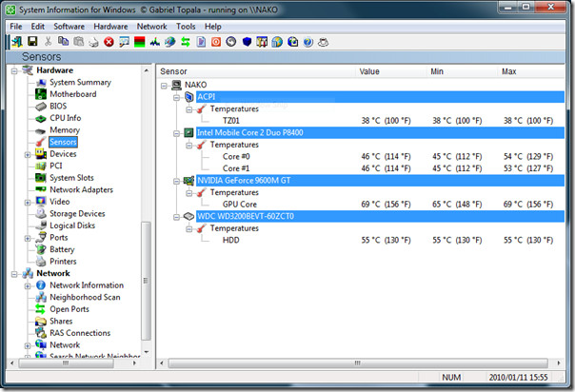
Task: Click the green swap arrows toolbar icon
Action: (186, 42)
